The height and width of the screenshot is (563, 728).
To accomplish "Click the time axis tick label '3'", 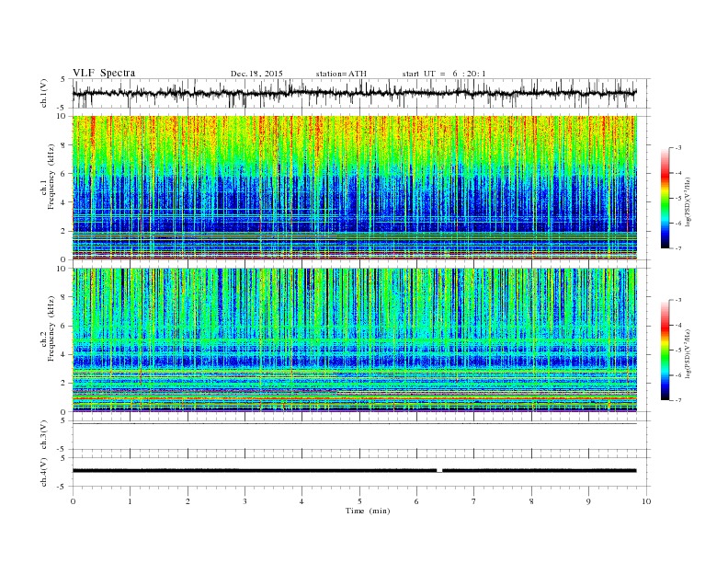I will (245, 501).
